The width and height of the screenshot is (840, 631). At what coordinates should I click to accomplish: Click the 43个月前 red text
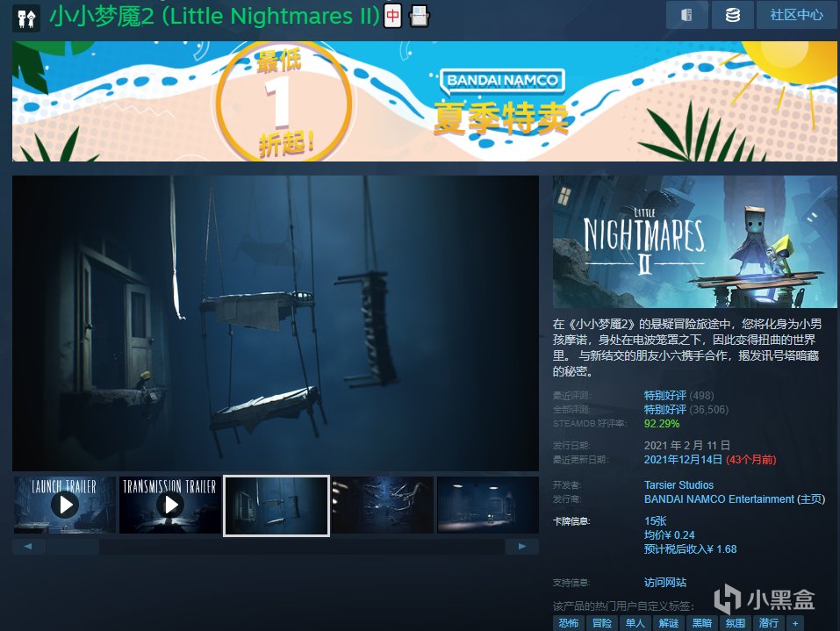tap(750, 460)
